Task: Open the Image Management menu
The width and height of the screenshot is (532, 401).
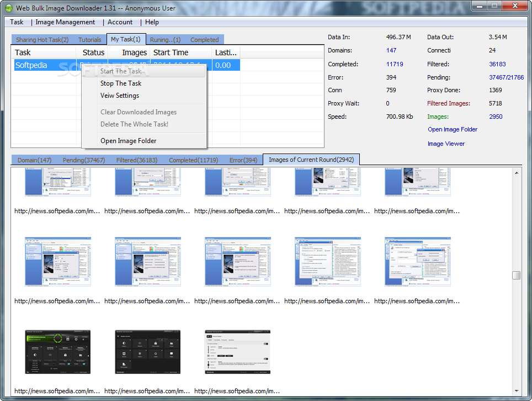Action: 65,22
